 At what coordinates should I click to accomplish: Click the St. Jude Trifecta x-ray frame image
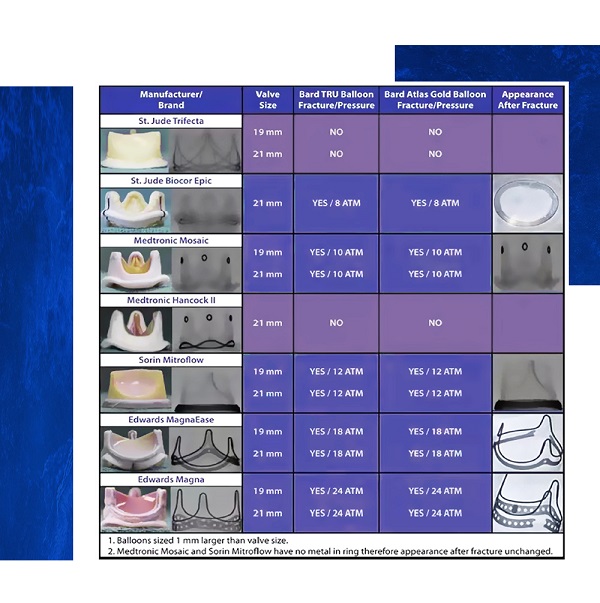(205, 151)
